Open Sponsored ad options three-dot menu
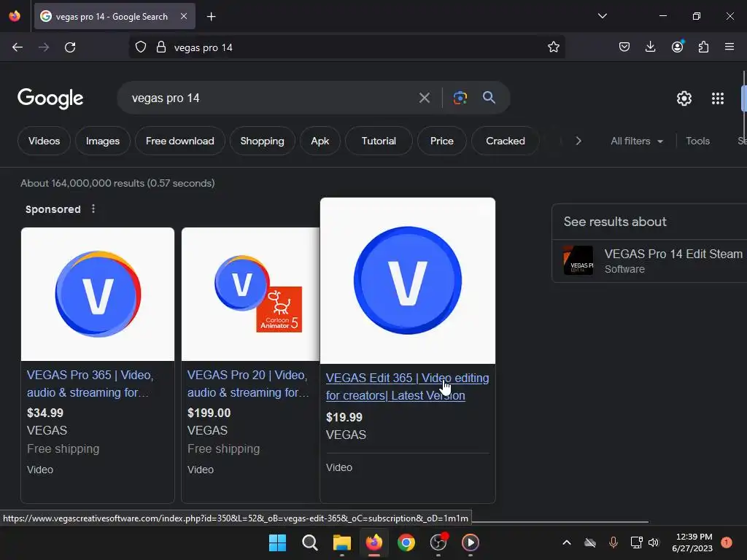Screen dimensions: 747x560 pos(93,209)
